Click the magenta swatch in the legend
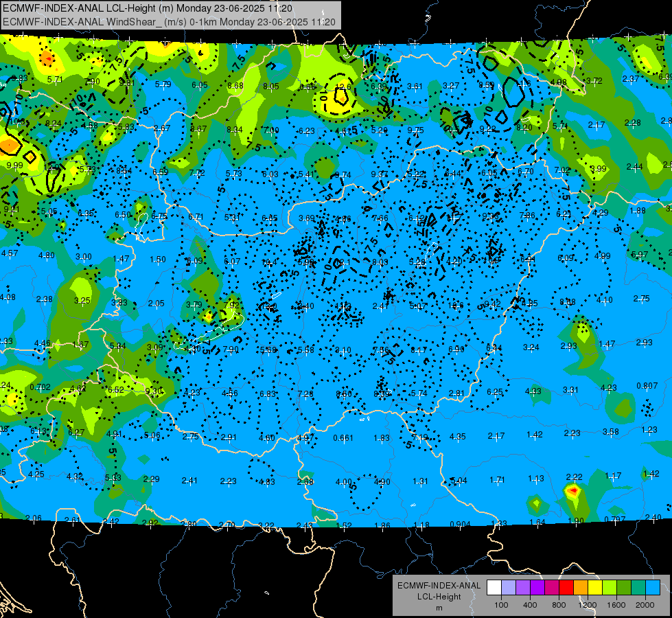Viewport: 672px width, 618px height. [x=552, y=588]
